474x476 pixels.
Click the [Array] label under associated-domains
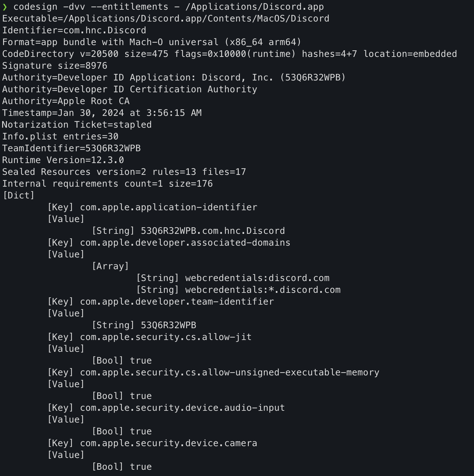[x=110, y=266]
